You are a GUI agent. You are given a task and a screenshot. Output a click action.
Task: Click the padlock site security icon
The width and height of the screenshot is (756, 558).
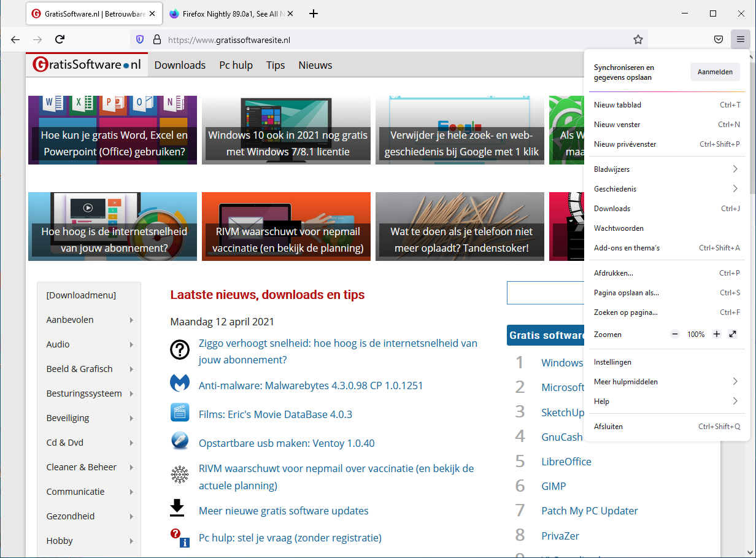pyautogui.click(x=156, y=39)
